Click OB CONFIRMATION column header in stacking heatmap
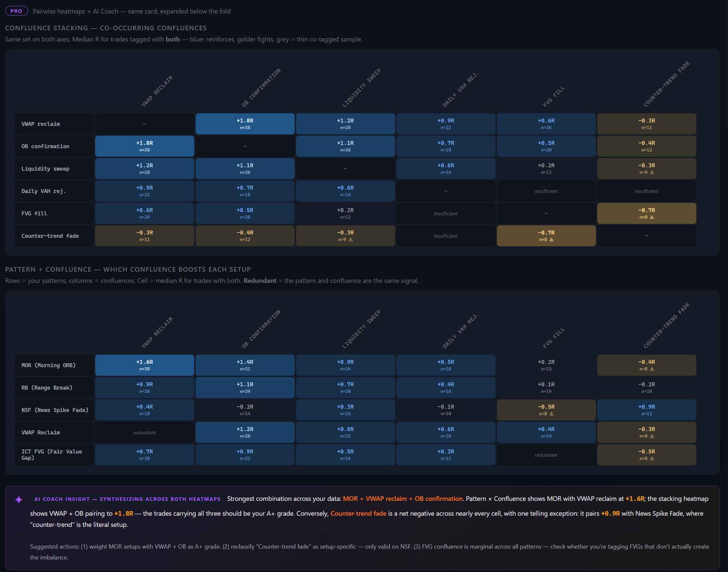 pyautogui.click(x=261, y=88)
